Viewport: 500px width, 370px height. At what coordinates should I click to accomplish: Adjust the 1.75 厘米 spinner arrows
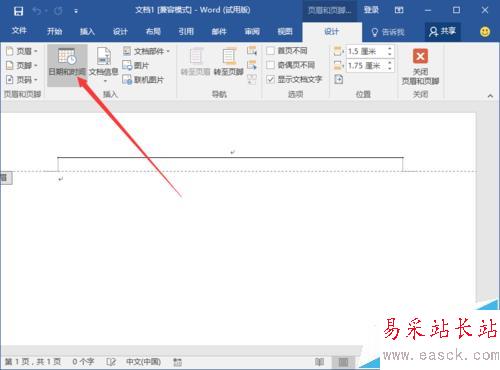(x=390, y=66)
